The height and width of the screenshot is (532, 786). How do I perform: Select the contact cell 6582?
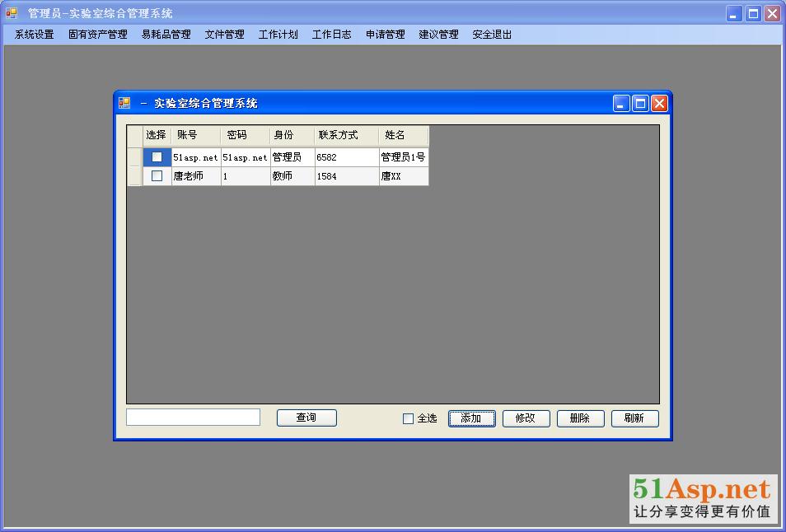(347, 156)
